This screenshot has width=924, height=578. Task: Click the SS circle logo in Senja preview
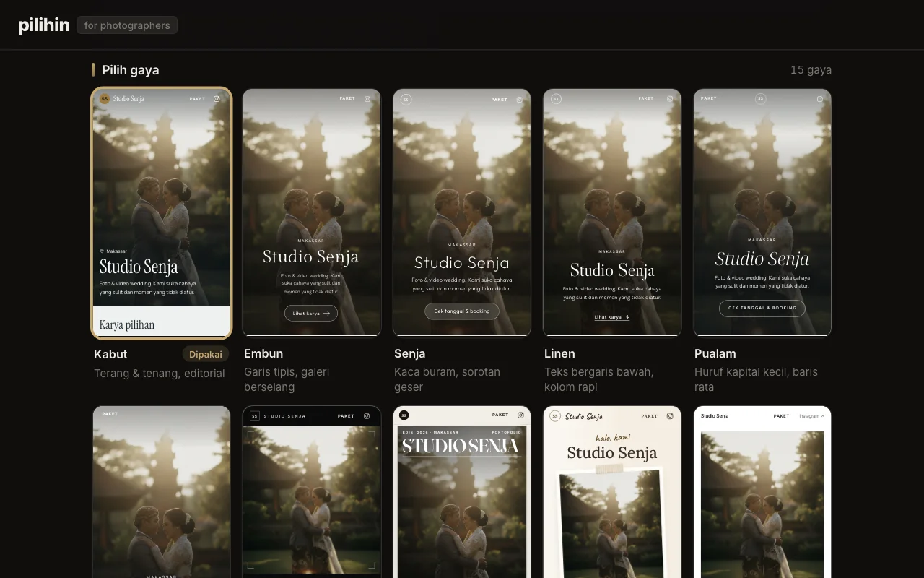[406, 100]
